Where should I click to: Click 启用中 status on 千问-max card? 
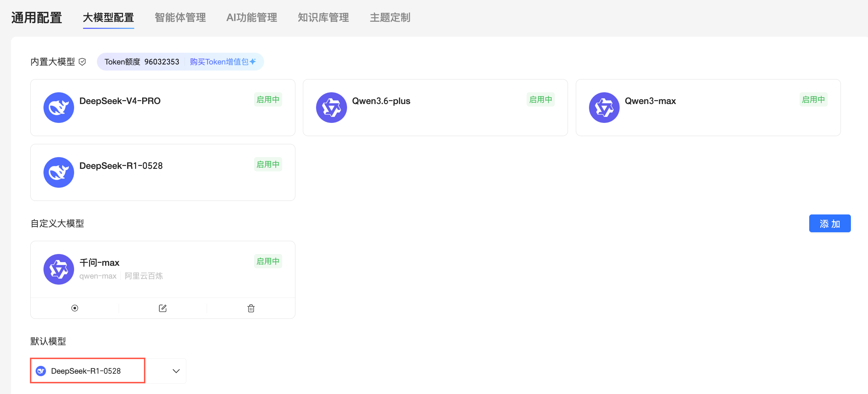pos(268,261)
